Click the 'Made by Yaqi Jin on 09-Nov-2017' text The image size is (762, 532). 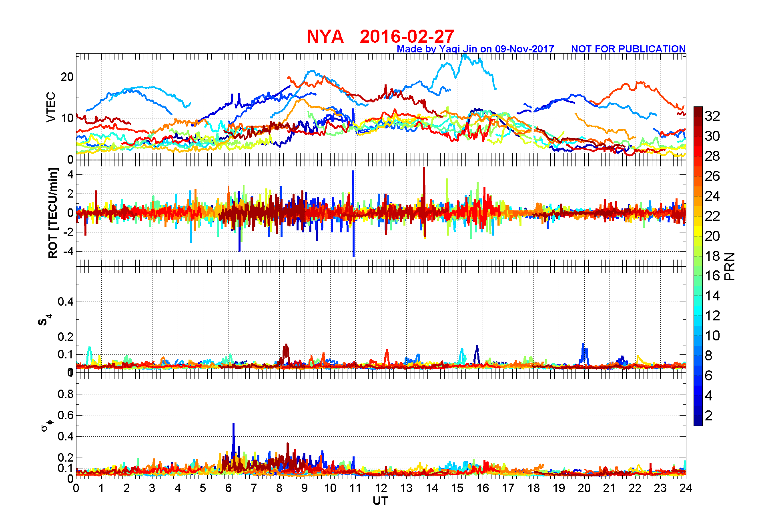475,49
